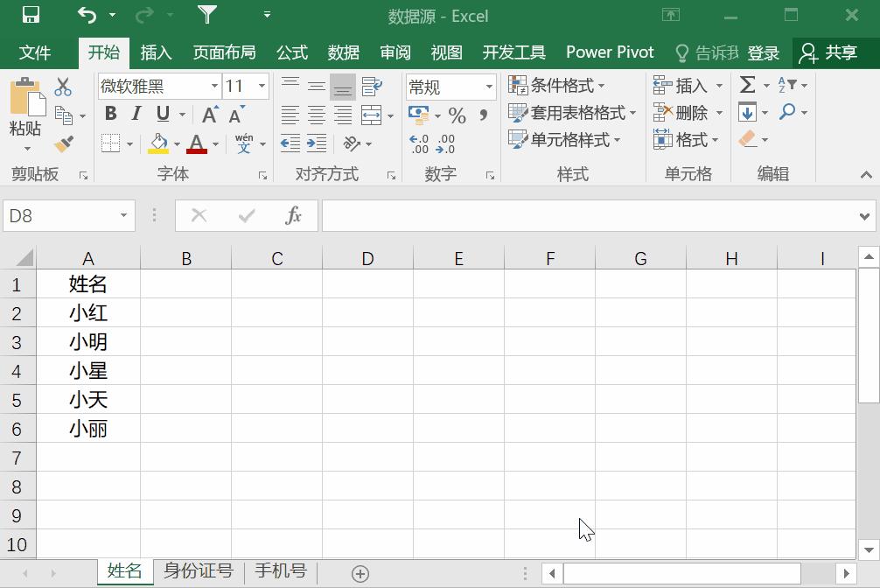Image resolution: width=880 pixels, height=588 pixels.
Task: Click the merge and center icon
Action: pos(371,115)
